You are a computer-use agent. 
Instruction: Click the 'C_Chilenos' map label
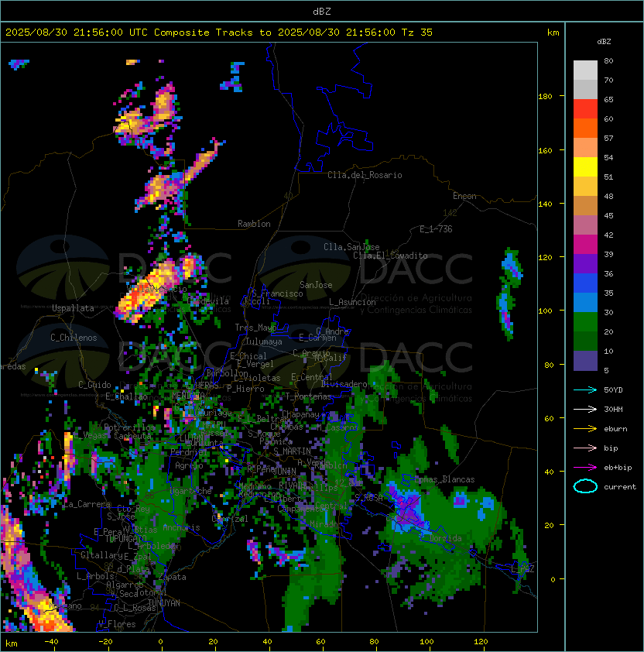click(74, 338)
